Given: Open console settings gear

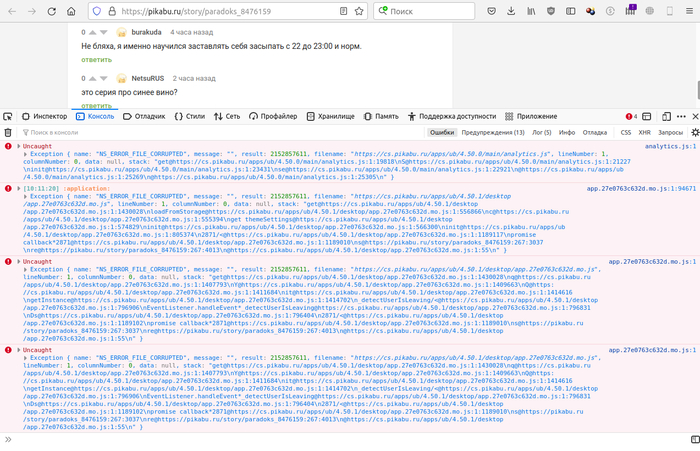Looking at the screenshot, I should coord(695,132).
